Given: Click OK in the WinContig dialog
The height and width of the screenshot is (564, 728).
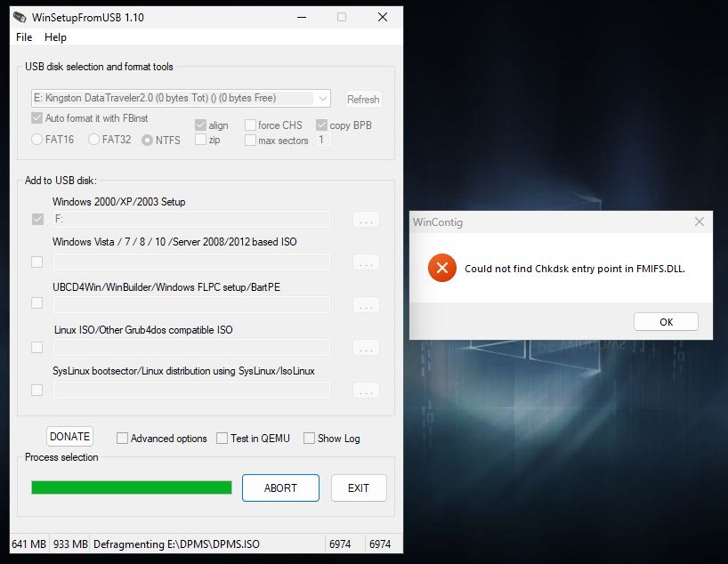Looking at the screenshot, I should [666, 322].
